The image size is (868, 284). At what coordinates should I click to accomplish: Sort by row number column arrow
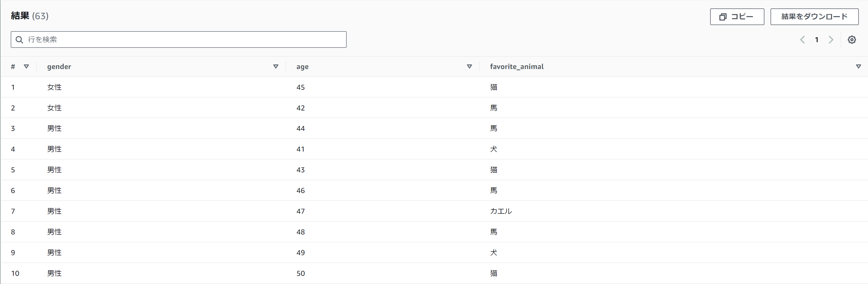click(x=26, y=66)
